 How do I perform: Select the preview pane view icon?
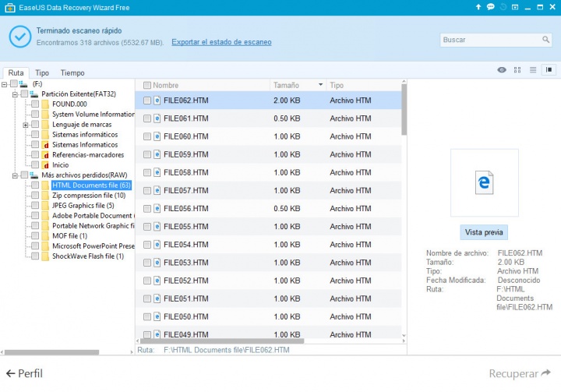click(549, 70)
